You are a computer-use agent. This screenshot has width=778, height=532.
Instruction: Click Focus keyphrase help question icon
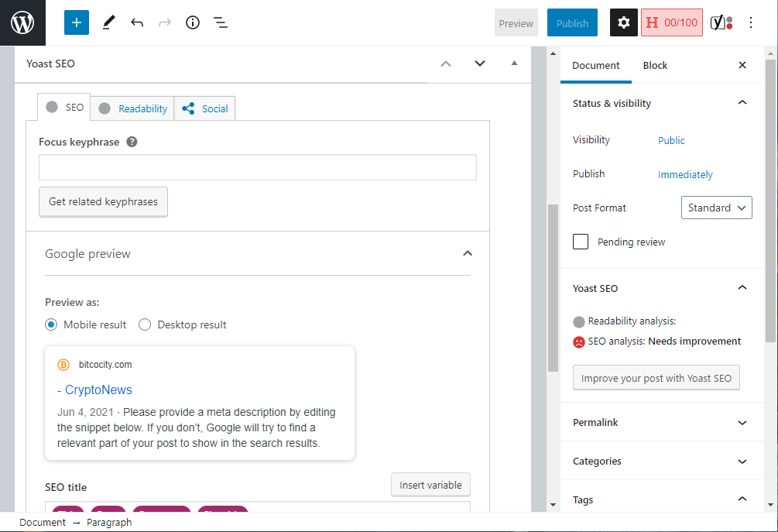coord(132,142)
